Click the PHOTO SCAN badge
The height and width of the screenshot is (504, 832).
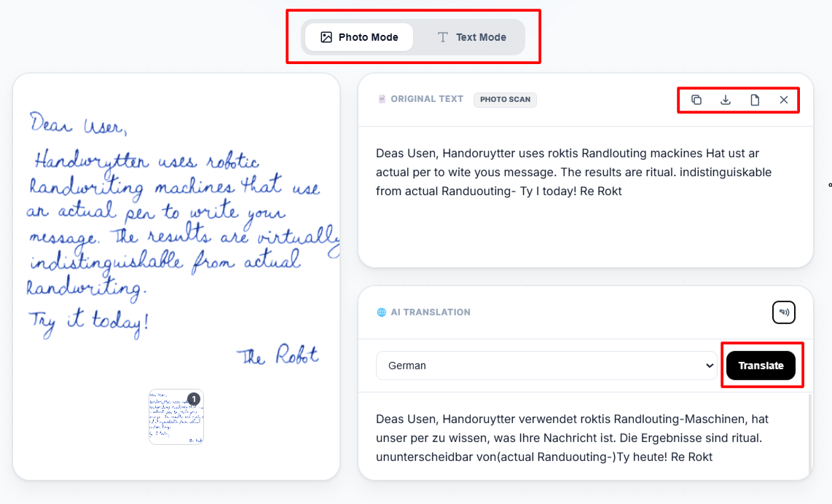coord(505,99)
